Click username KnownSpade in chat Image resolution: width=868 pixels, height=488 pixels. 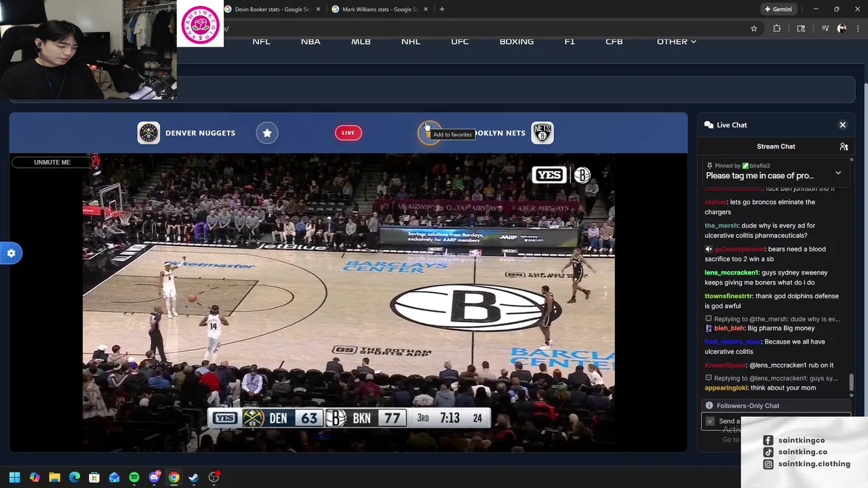click(x=725, y=365)
